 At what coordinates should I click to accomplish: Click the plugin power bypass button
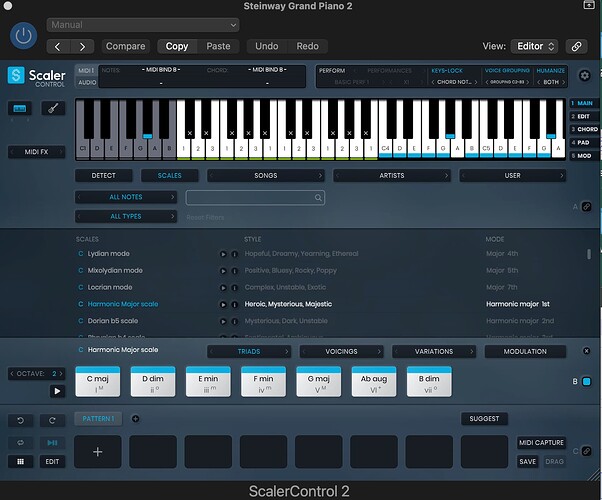pyautogui.click(x=22, y=36)
